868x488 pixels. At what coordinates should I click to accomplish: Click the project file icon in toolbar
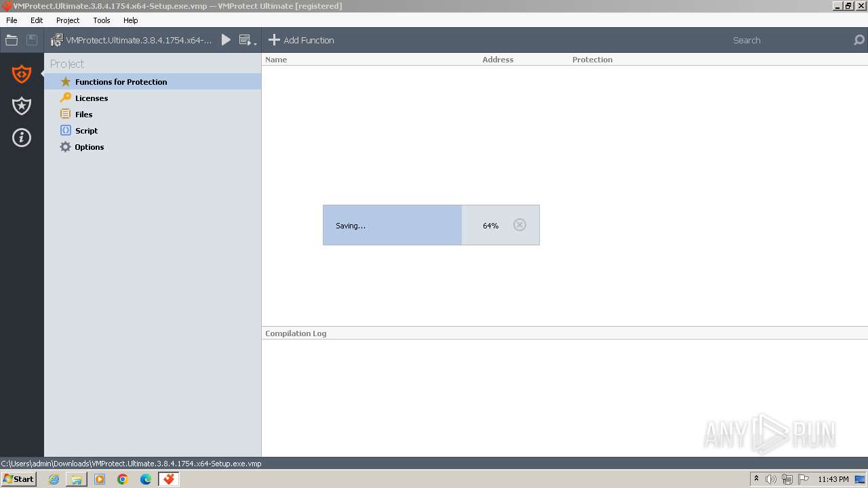coord(57,40)
